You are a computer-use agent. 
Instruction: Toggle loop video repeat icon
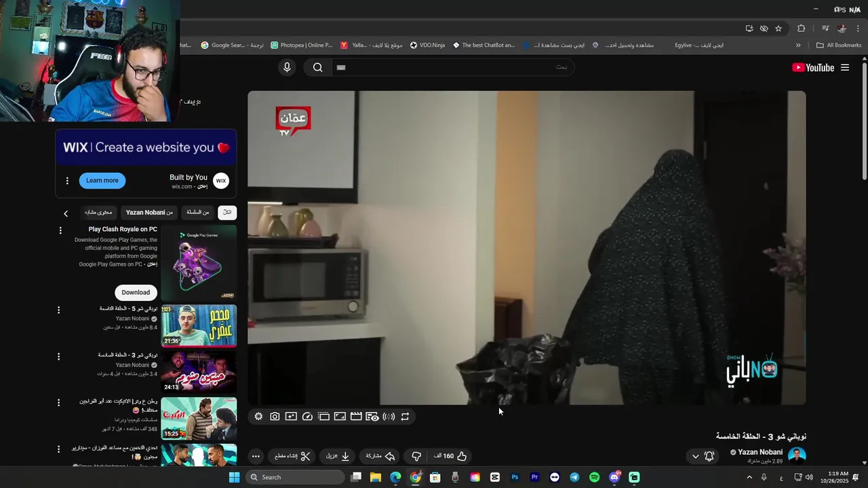405,417
